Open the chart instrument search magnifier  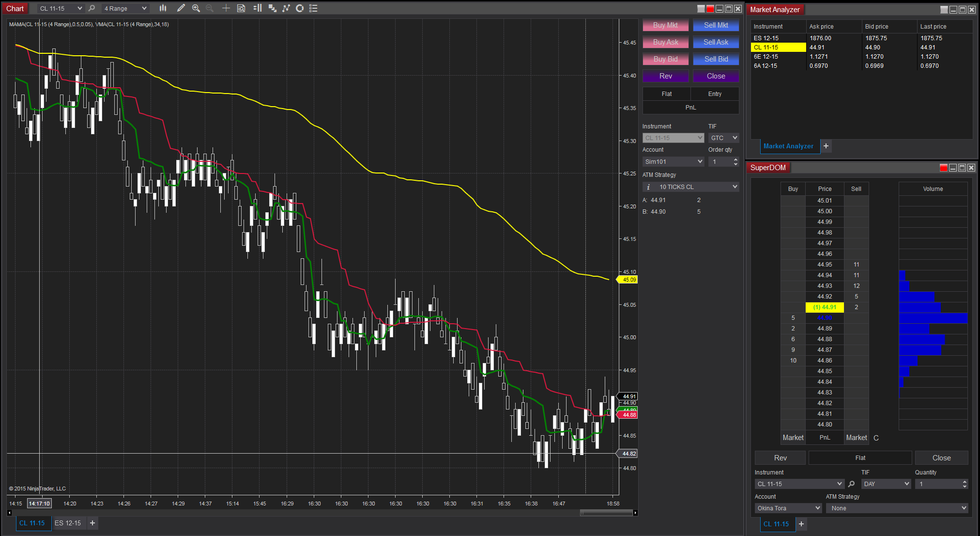pyautogui.click(x=92, y=8)
